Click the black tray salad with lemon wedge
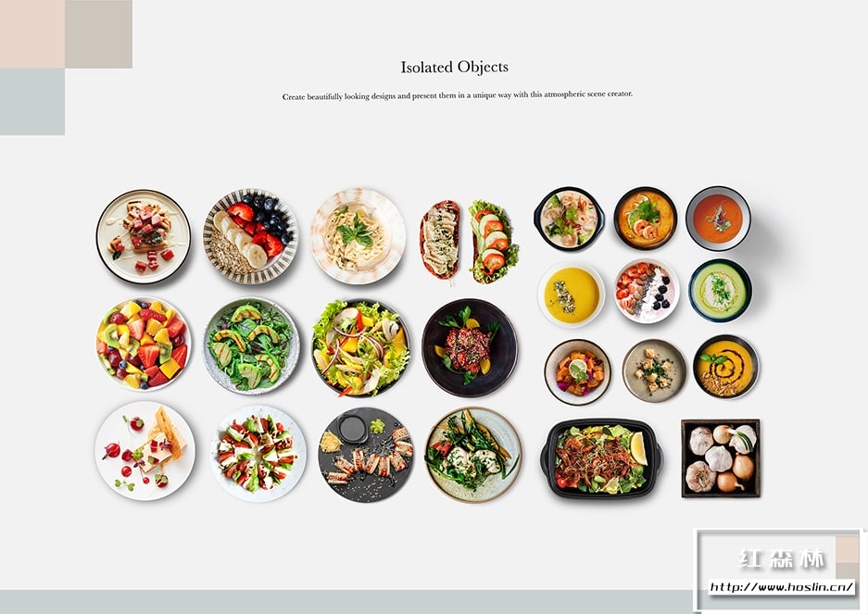 pyautogui.click(x=602, y=459)
